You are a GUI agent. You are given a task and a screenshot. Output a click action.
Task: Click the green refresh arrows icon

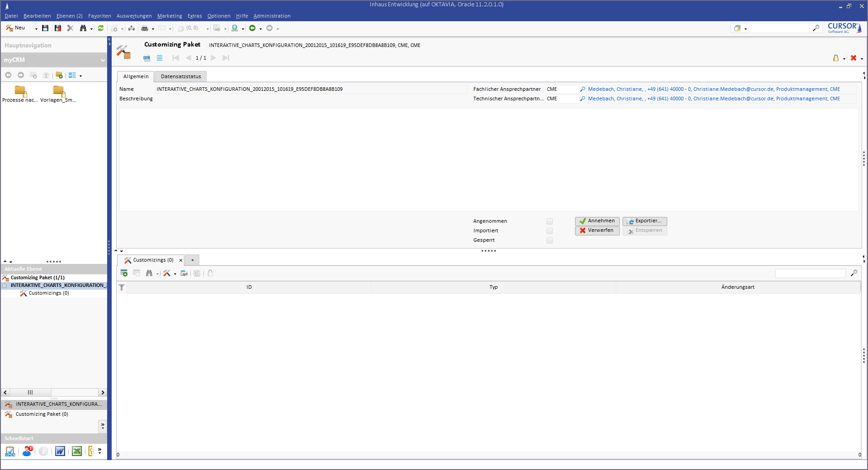(x=101, y=28)
